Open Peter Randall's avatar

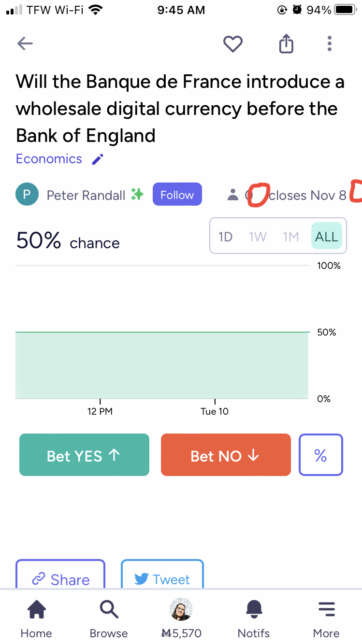pos(27,195)
